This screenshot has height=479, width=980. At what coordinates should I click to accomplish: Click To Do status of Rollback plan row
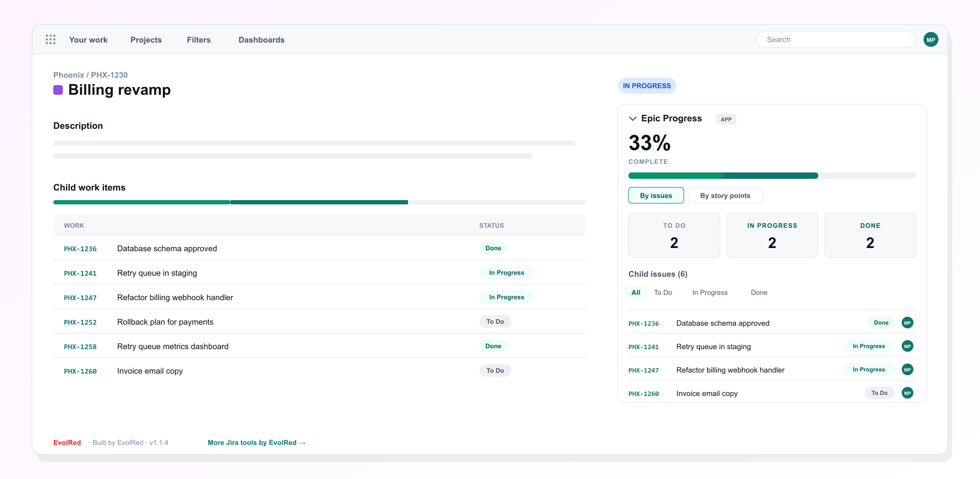495,321
